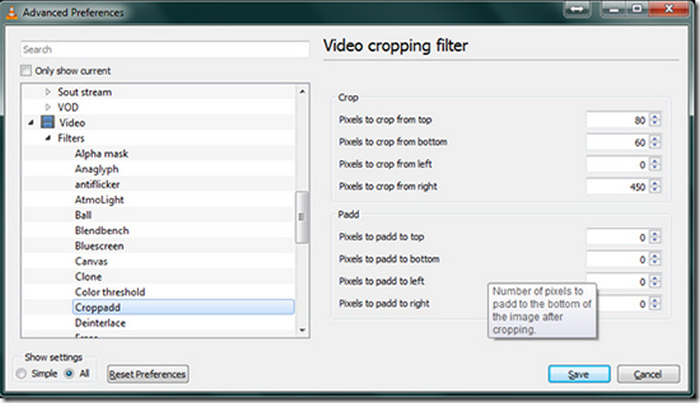
Task: Collapse the Video tree node
Action: pos(31,122)
